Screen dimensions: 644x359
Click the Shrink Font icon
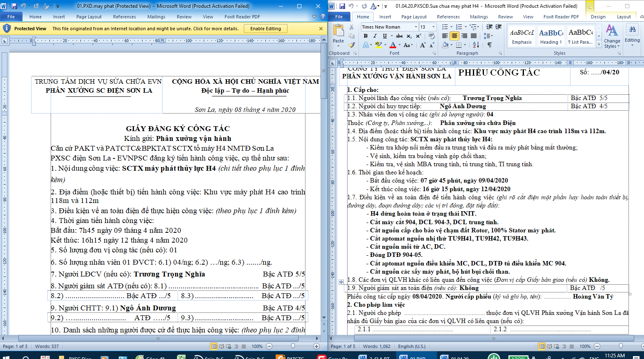pos(432,45)
